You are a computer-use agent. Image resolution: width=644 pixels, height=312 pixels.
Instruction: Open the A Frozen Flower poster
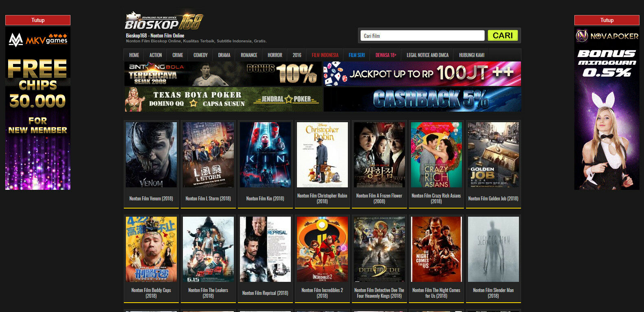coord(379,155)
